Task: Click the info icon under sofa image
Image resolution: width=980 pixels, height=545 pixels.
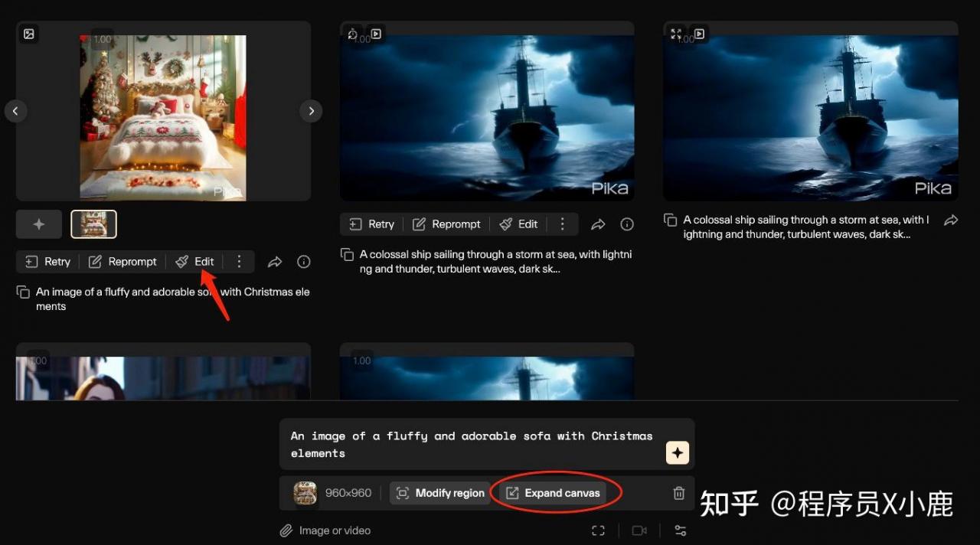Action: click(304, 262)
